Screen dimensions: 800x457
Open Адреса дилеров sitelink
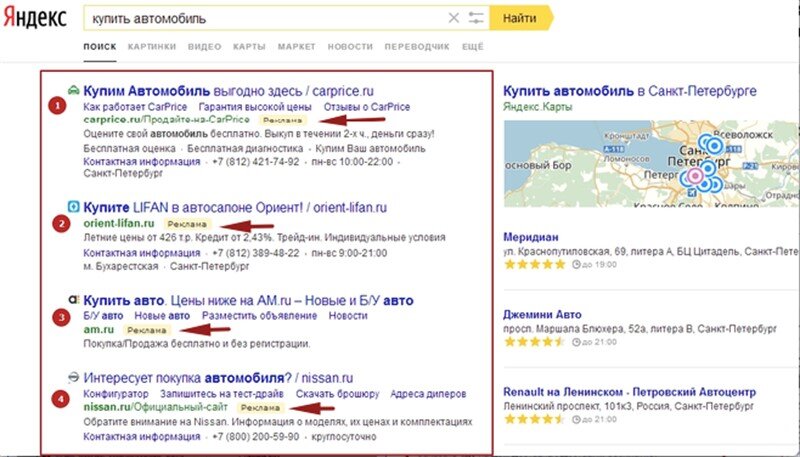coord(429,394)
